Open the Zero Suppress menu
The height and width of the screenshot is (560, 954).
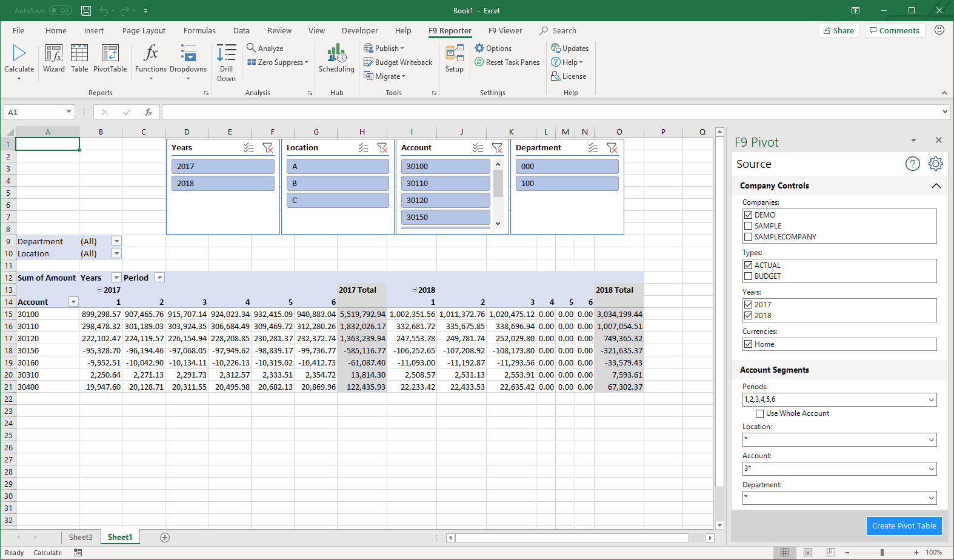[x=278, y=62]
